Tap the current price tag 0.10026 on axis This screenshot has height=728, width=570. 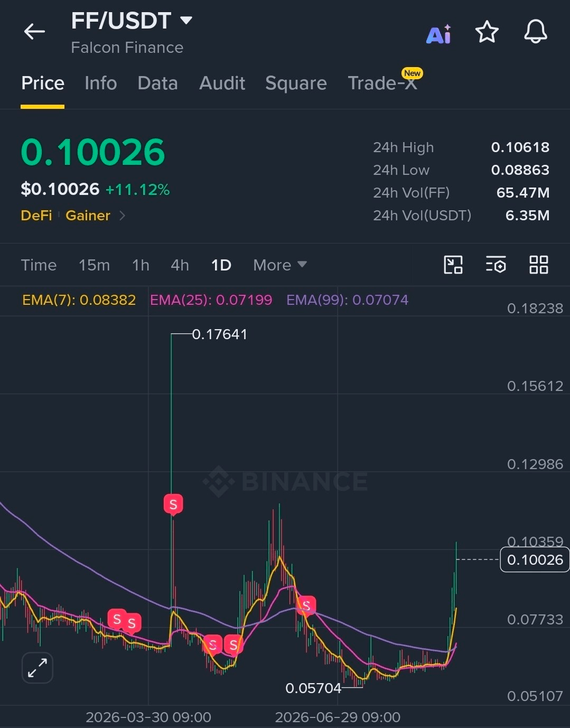(x=535, y=560)
